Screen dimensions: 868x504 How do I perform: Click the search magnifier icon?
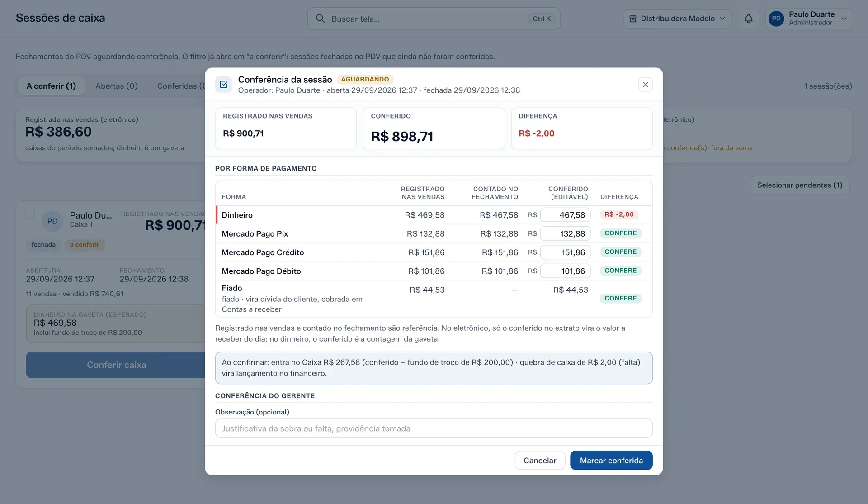coord(320,19)
